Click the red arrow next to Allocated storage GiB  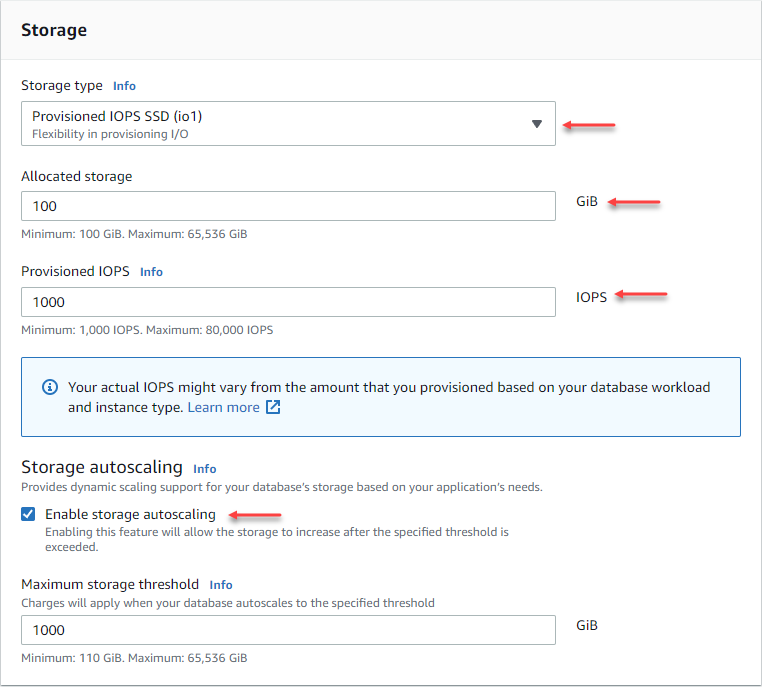pos(635,203)
